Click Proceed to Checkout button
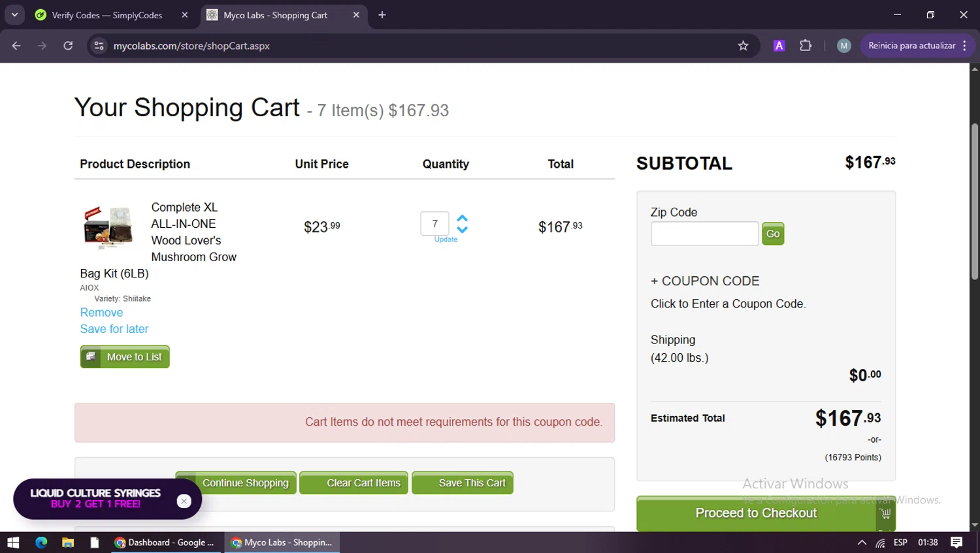 (x=766, y=514)
